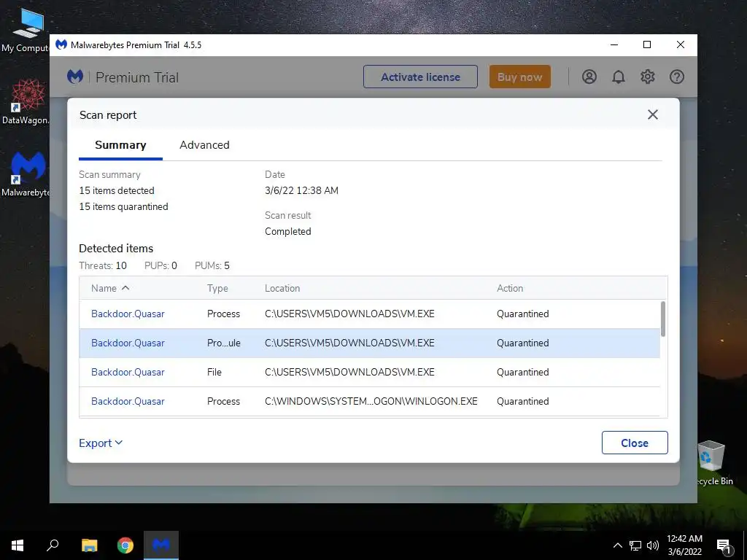The image size is (747, 560).
Task: Close the Scan report dialog with X
Action: click(653, 114)
